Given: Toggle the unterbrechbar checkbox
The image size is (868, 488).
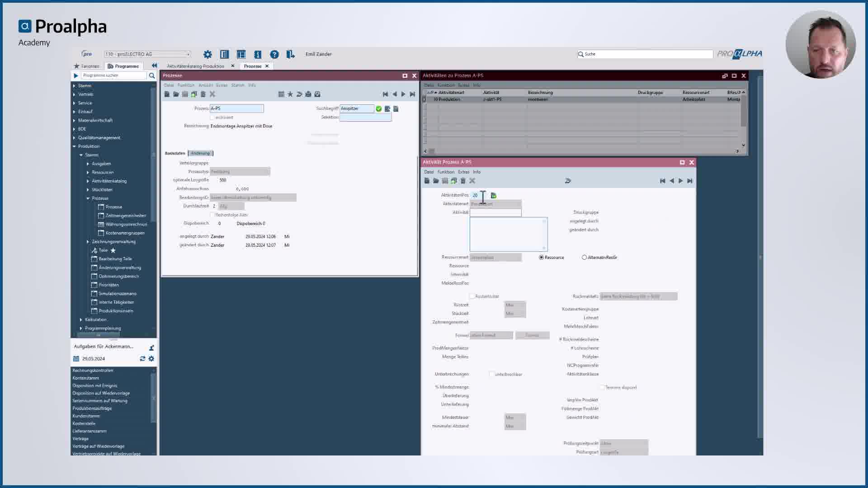Looking at the screenshot, I should click(x=491, y=374).
